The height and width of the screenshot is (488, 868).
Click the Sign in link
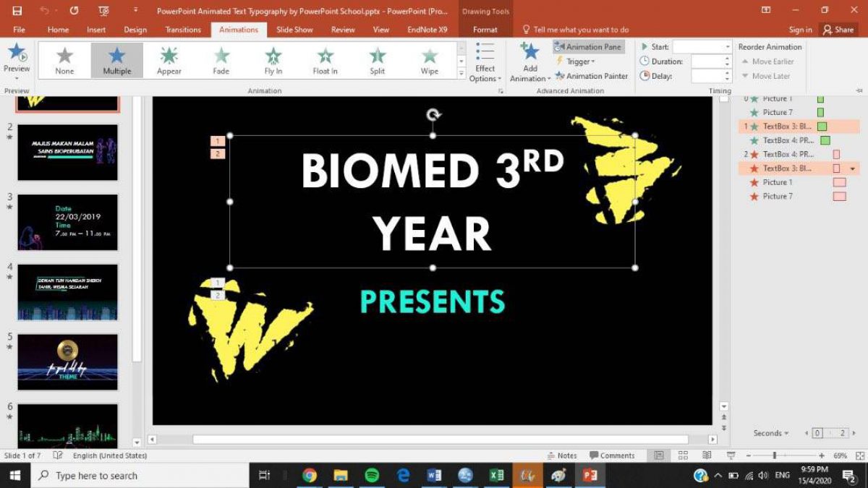point(800,30)
